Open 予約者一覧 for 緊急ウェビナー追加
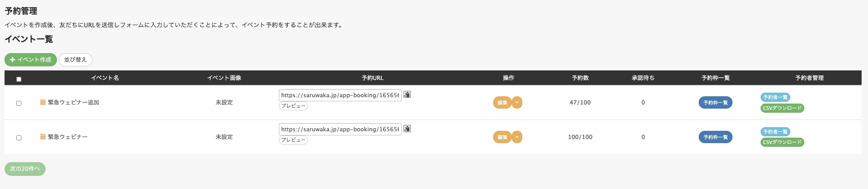This screenshot has height=189, width=868. click(775, 97)
